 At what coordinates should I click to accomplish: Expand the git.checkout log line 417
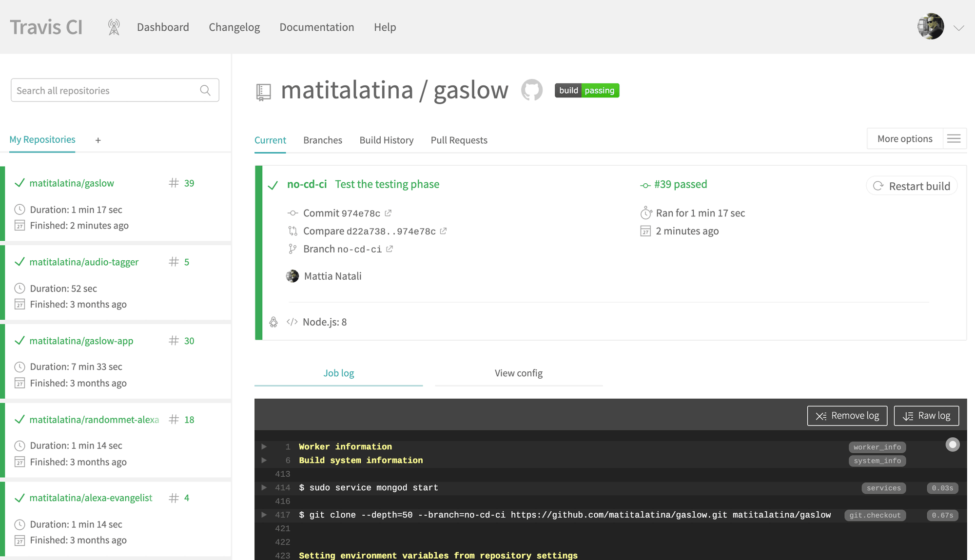point(264,515)
